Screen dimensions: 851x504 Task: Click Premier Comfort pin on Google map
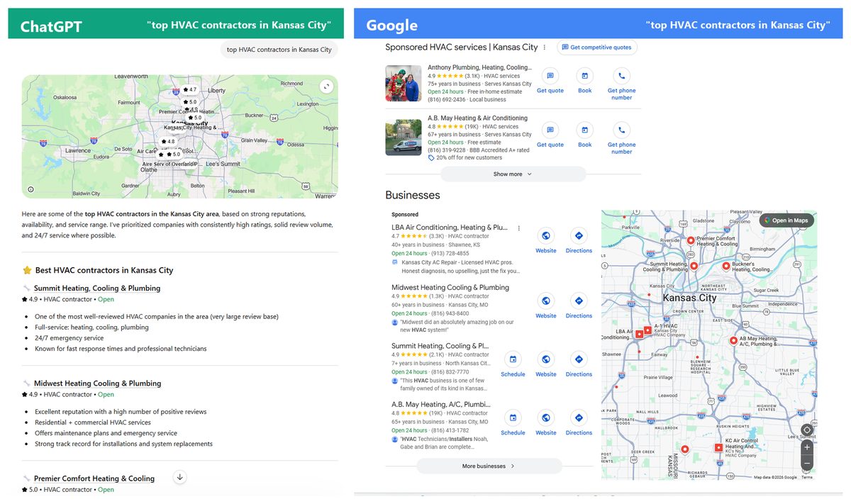click(x=691, y=240)
